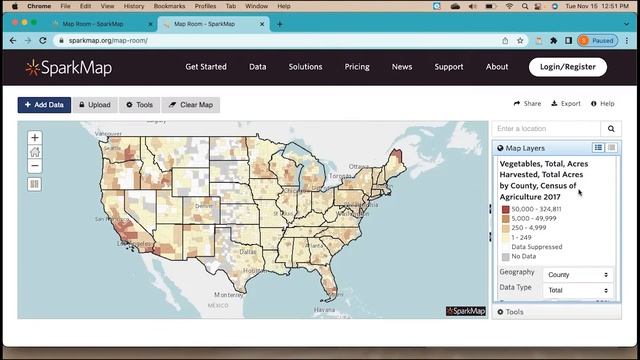Open Geography County dropdown
This screenshot has height=360, width=640.
click(578, 275)
